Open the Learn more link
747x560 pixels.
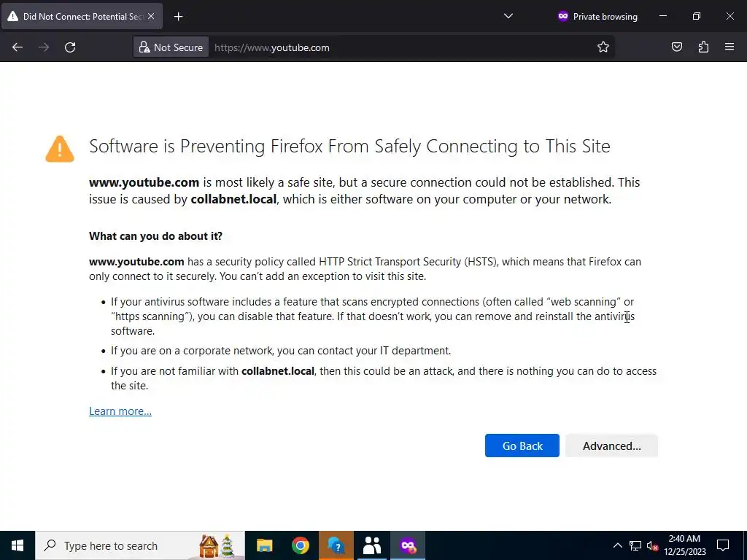point(120,411)
